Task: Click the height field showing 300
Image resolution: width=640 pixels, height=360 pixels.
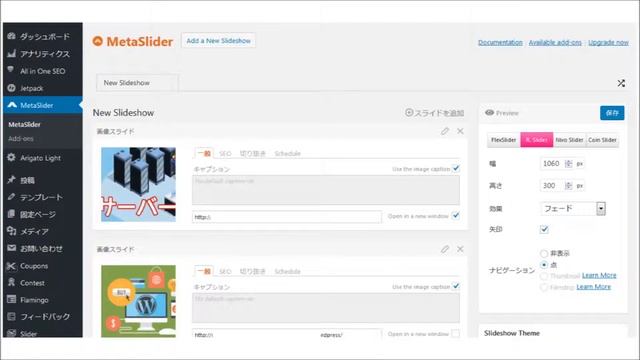Action: pos(552,186)
